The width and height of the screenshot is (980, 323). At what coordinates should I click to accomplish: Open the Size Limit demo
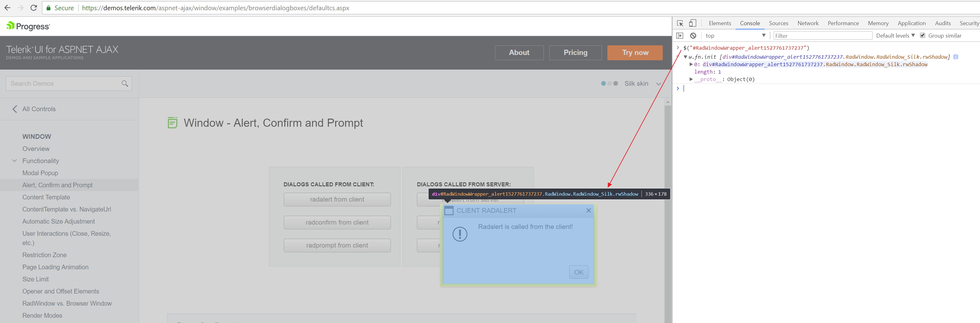pyautogui.click(x=35, y=279)
